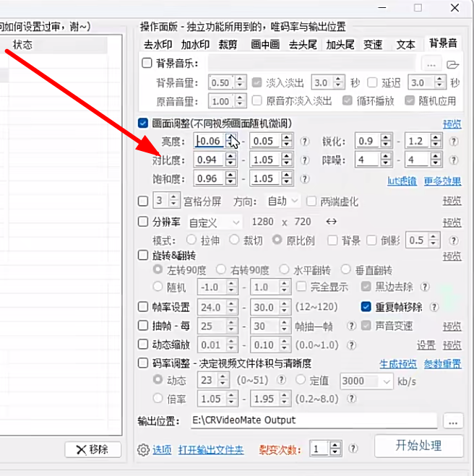Viewport: 474px width, 476px height.
Task: Close the window
Action: pos(455,8)
